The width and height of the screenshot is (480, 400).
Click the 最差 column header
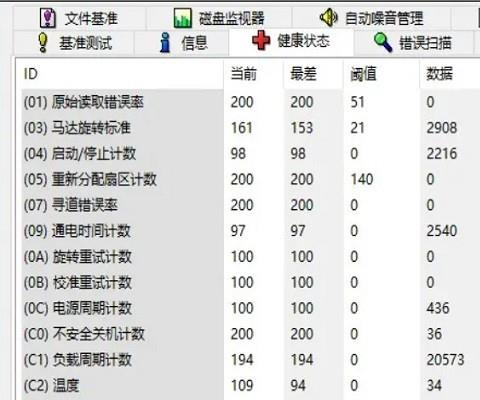pyautogui.click(x=313, y=74)
